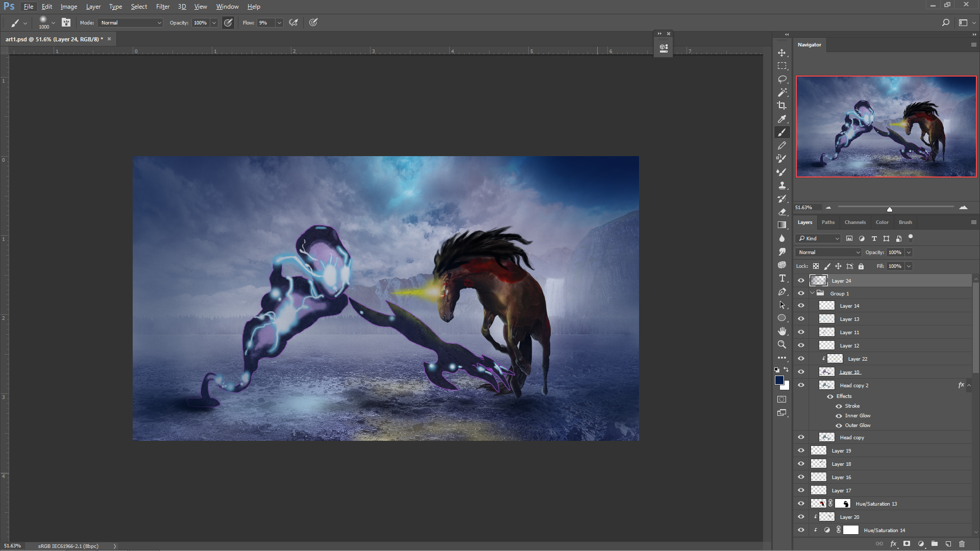
Task: Open the Filter menu
Action: coord(162,7)
